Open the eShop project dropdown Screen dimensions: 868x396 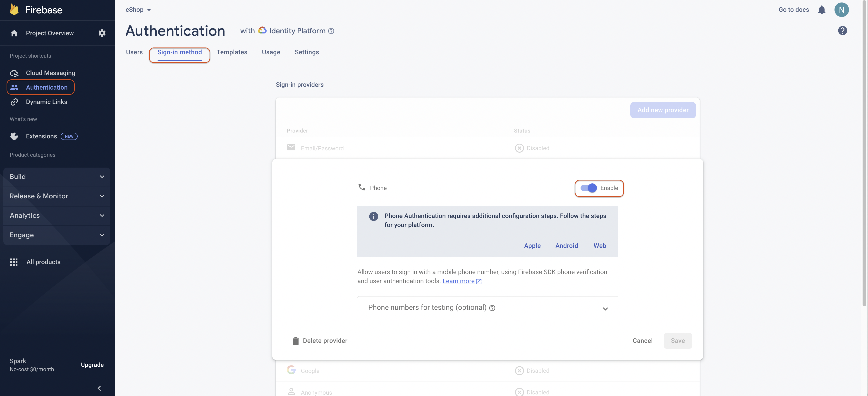(138, 10)
